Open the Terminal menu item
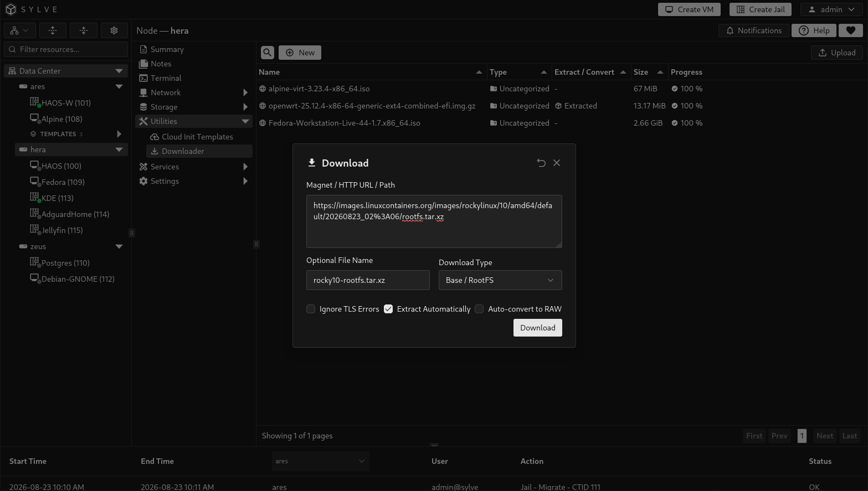This screenshot has width=868, height=491. click(194, 78)
